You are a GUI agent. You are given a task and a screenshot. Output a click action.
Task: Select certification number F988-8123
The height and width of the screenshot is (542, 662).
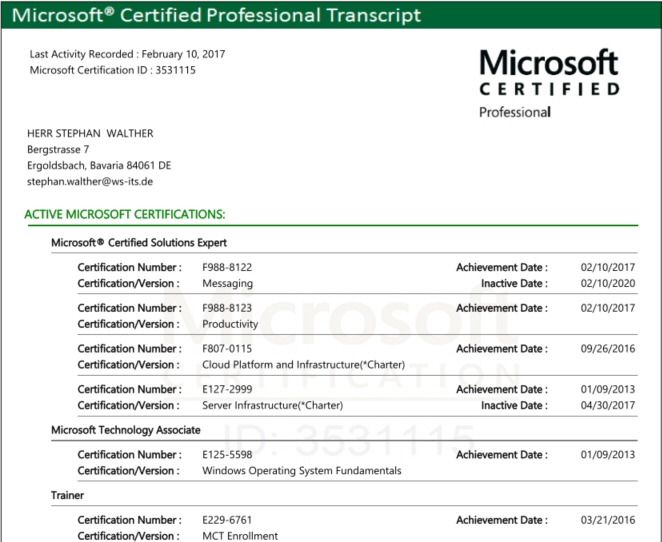coord(227,308)
